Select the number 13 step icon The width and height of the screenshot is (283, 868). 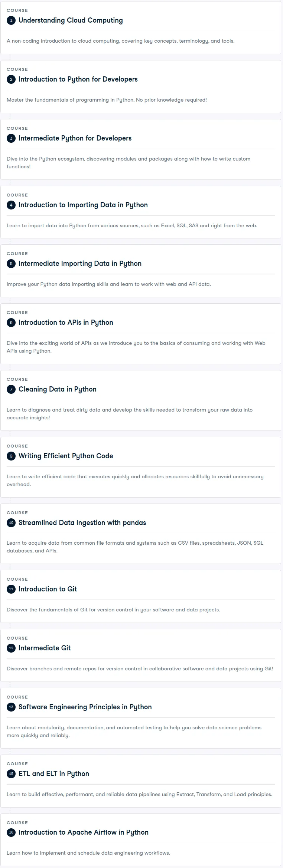tap(11, 707)
